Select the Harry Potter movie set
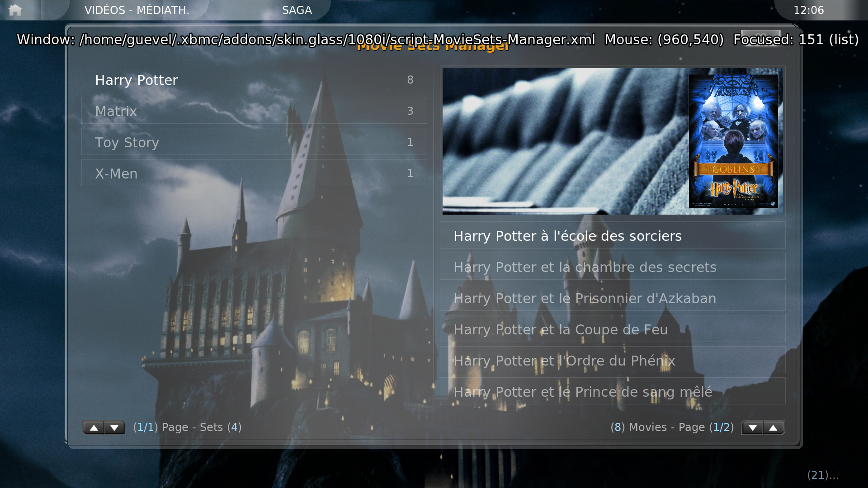The image size is (868, 488). point(254,80)
